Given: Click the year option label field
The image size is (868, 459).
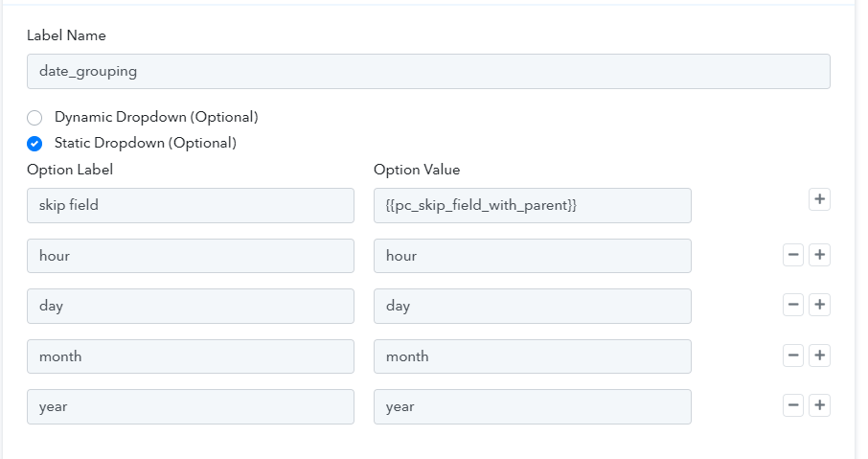Looking at the screenshot, I should 191,406.
